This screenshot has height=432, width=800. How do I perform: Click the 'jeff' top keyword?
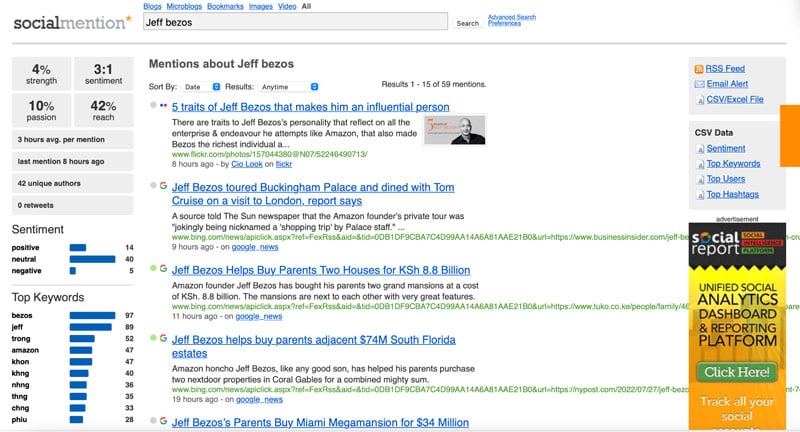pyautogui.click(x=17, y=327)
